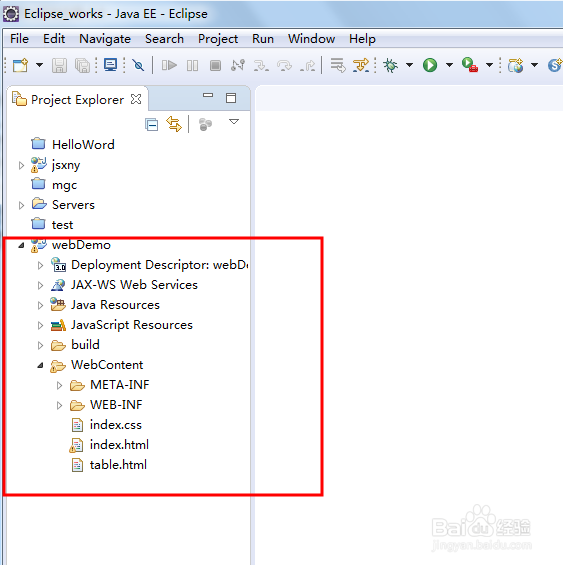The image size is (563, 565).
Task: Open External Tools dropdown arrow
Action: [x=489, y=65]
